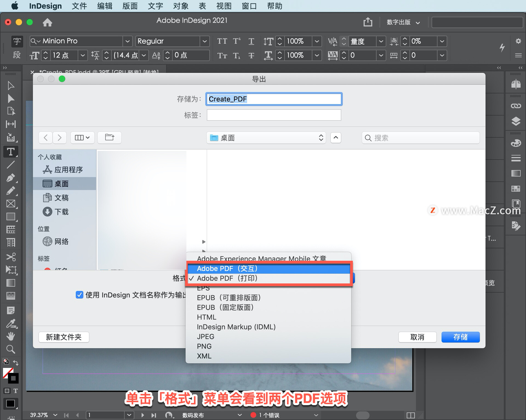Switch to paragraph formatting controls
Viewport: 526px width, 420px height.
tap(17, 55)
